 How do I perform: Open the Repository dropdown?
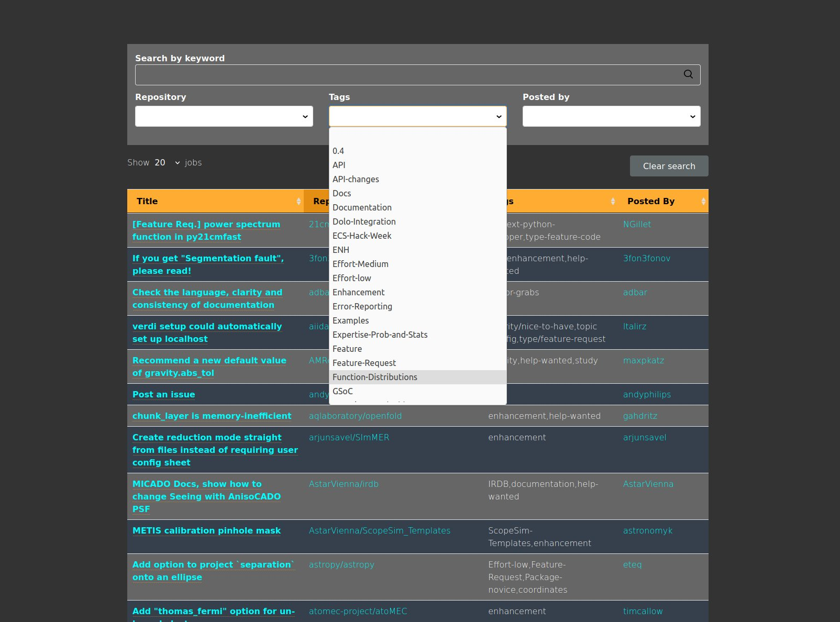[x=224, y=116]
